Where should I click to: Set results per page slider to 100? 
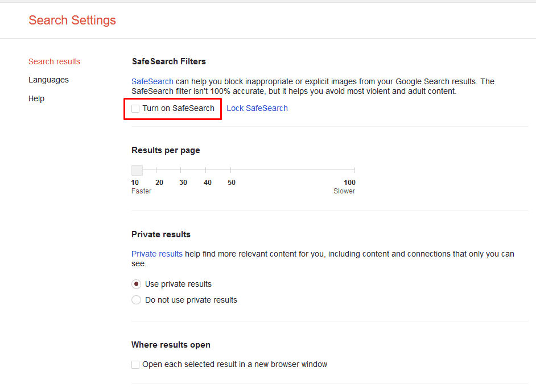354,170
